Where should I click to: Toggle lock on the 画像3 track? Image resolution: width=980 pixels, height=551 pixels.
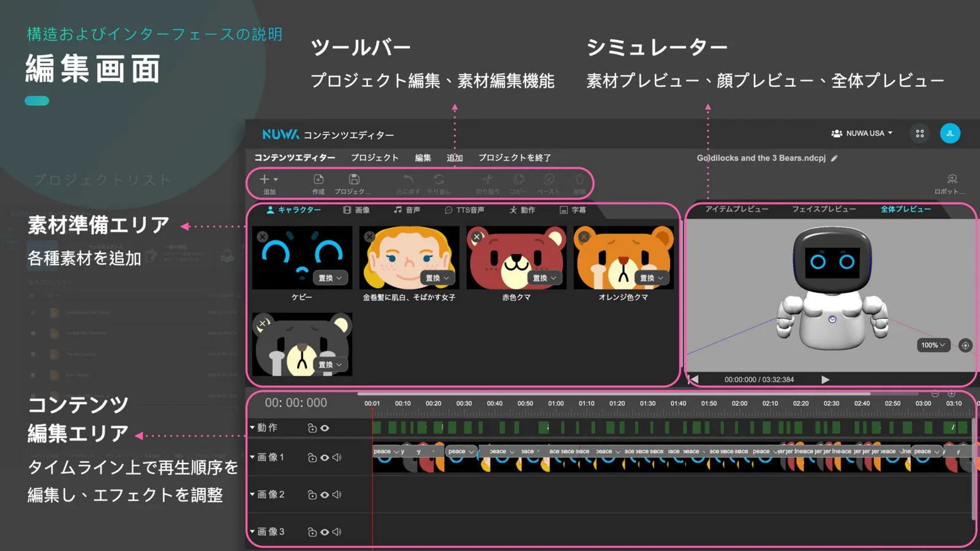click(x=312, y=532)
